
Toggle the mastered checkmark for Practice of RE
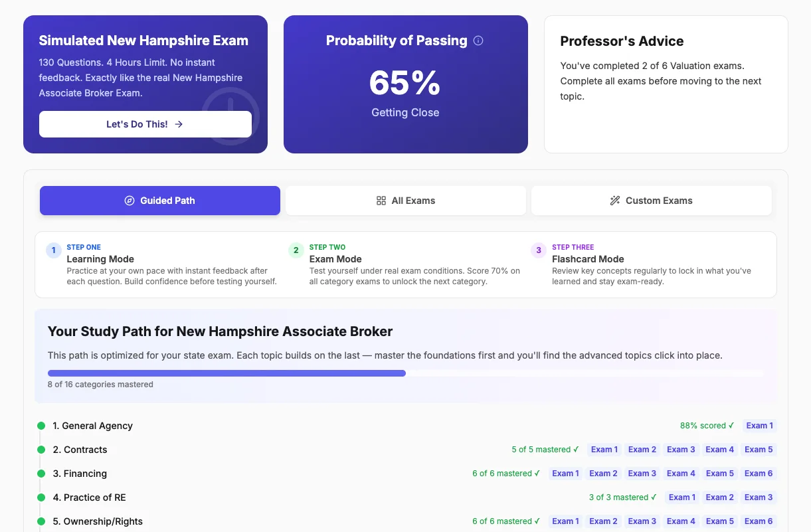click(x=654, y=497)
